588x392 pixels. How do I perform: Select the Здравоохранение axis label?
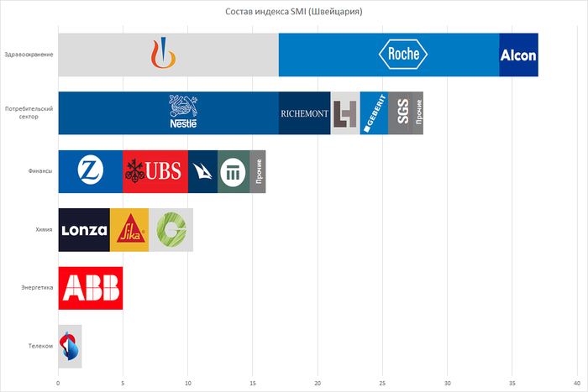coord(29,55)
